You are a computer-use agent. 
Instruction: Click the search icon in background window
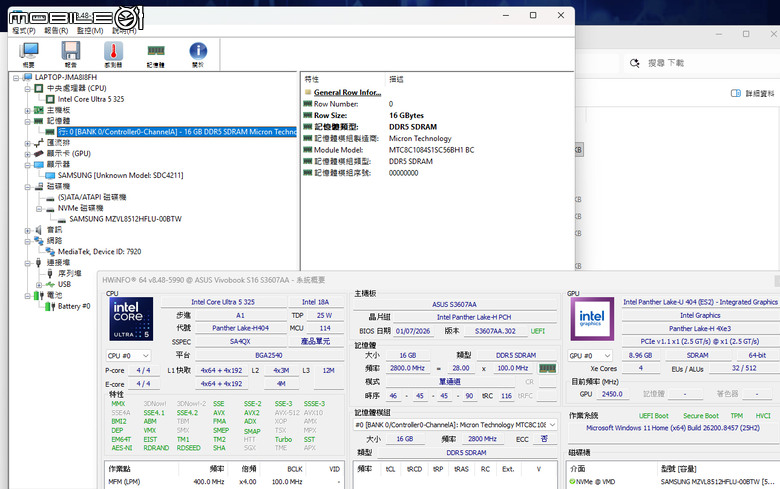pos(634,63)
